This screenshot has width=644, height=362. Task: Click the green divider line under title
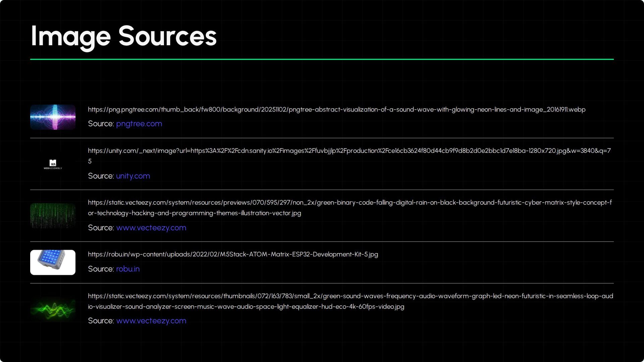(x=322, y=59)
